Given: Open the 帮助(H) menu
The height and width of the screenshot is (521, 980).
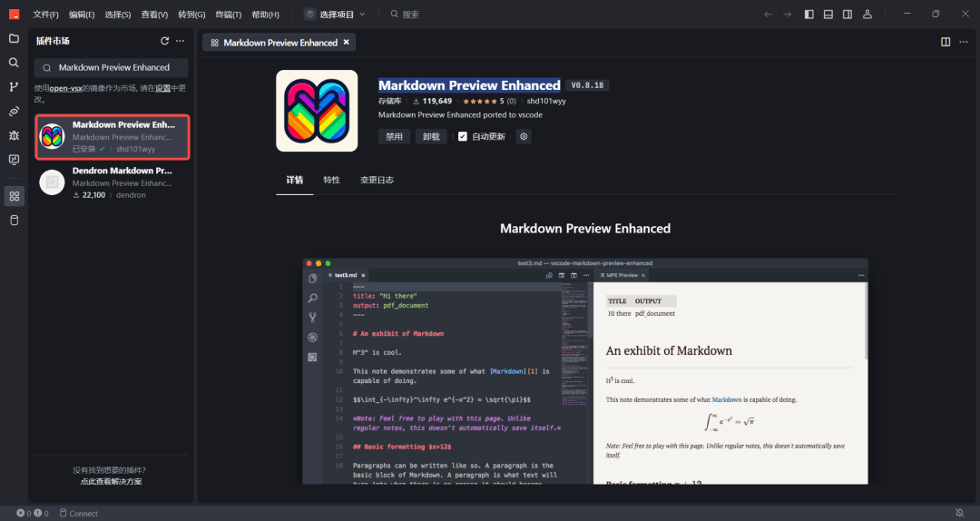Looking at the screenshot, I should point(265,15).
